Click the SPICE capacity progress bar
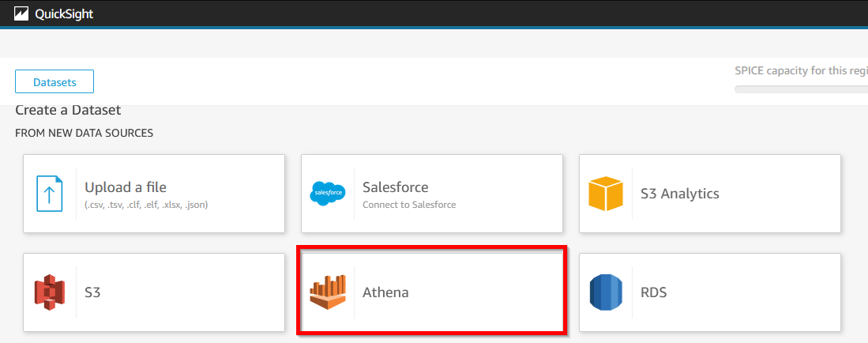This screenshot has height=343, width=868. (x=801, y=89)
